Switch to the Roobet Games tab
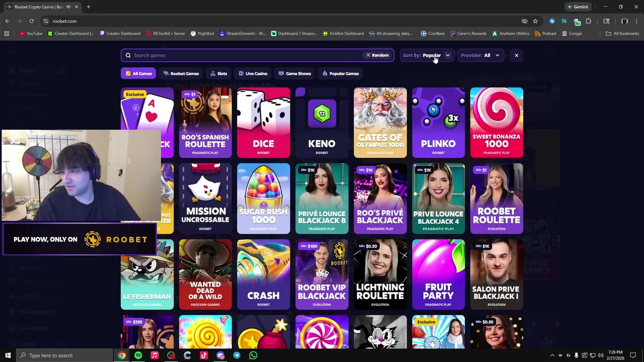 coord(181,73)
